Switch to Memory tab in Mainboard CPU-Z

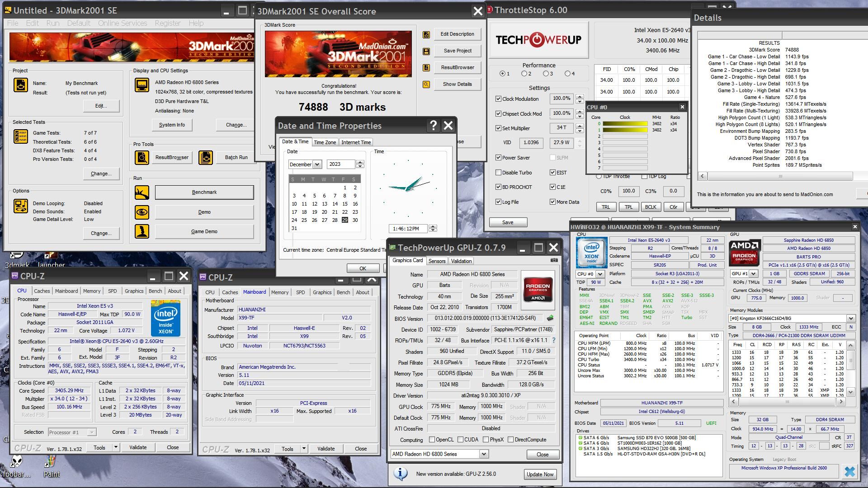279,292
